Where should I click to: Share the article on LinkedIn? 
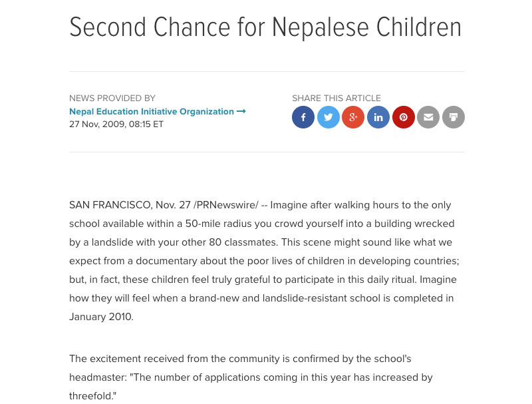coord(378,117)
